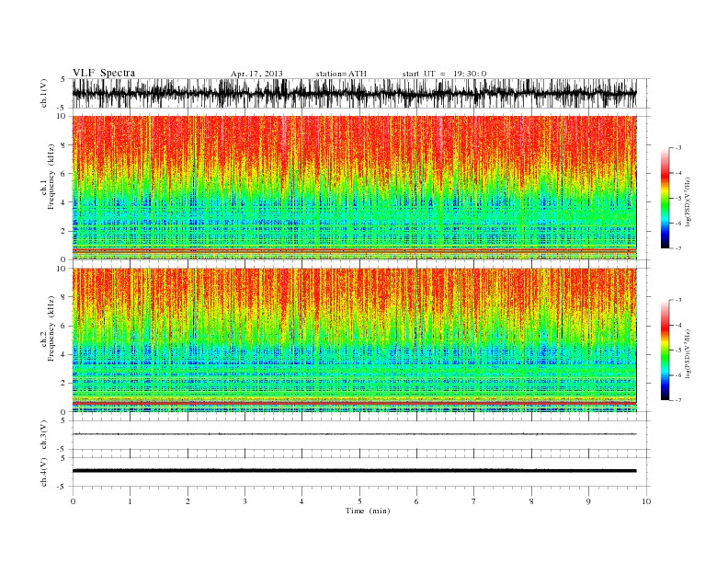Click the ch.1 colorbar beside the spectrogram
This screenshot has height=563, width=728.
coord(665,199)
